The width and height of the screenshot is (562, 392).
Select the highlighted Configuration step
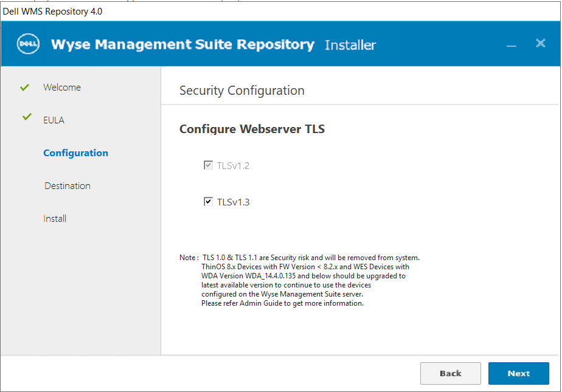click(x=75, y=153)
